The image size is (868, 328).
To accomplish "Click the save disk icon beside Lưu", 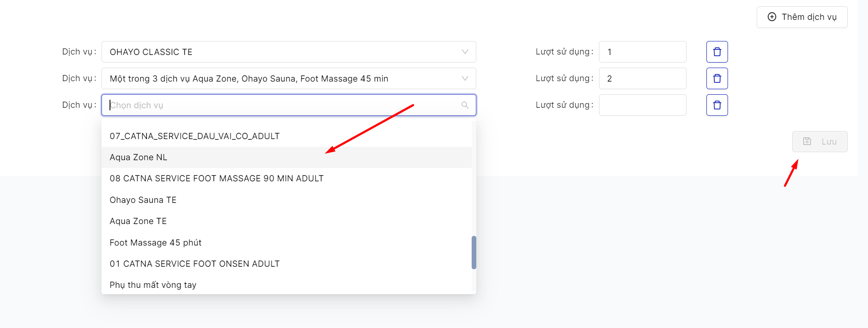I will tap(807, 142).
